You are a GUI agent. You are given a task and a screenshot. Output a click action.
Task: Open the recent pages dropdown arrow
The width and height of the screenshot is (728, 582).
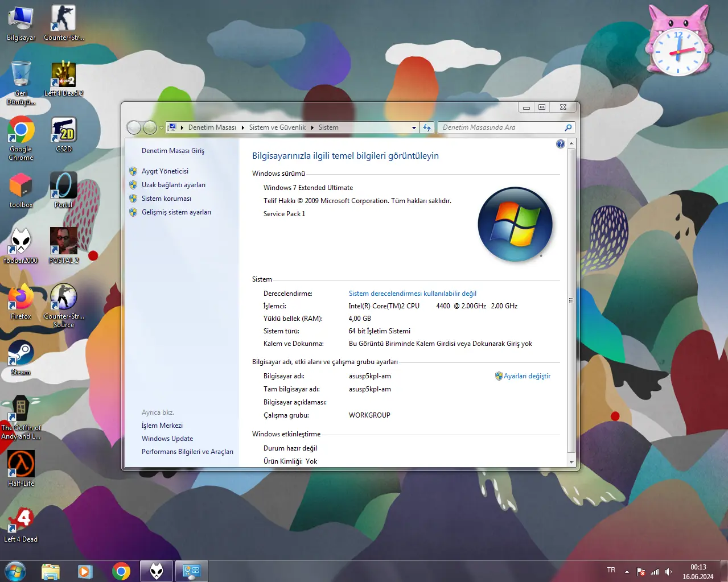pyautogui.click(x=161, y=127)
